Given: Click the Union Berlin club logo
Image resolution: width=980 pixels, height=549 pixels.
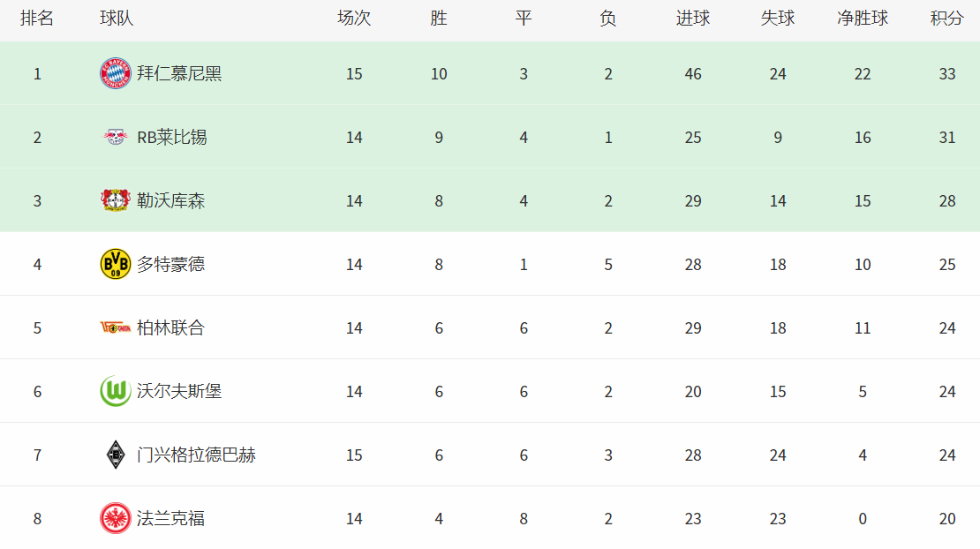Looking at the screenshot, I should click(115, 327).
